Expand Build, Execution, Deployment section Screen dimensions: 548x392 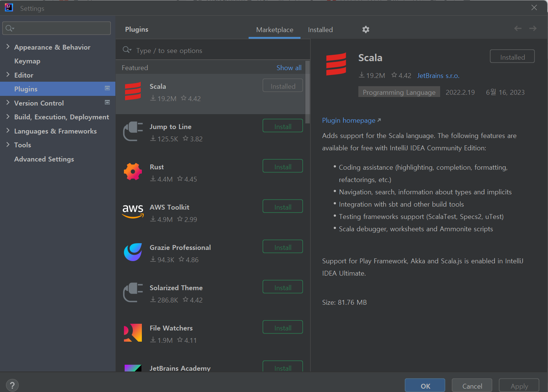click(x=8, y=116)
